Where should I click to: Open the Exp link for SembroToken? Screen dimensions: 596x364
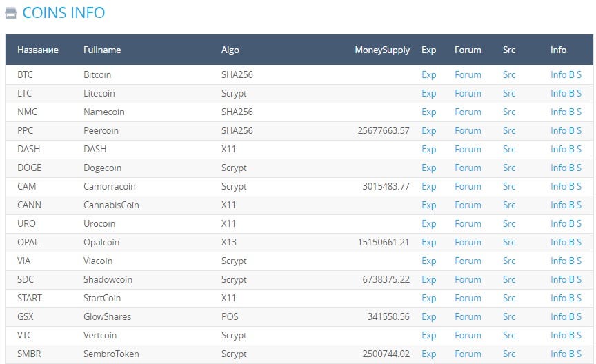(428, 354)
